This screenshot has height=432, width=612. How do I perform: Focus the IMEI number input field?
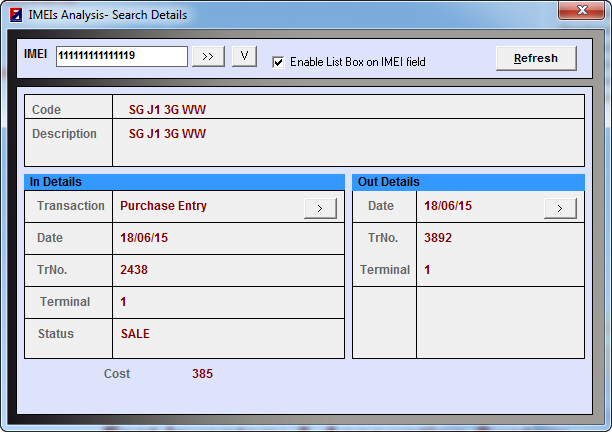(x=121, y=56)
